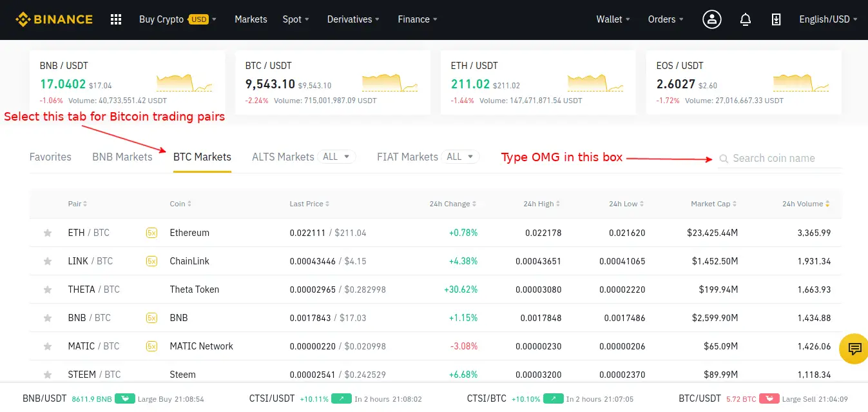Favorite the THETA / BTC pair star

pos(47,289)
